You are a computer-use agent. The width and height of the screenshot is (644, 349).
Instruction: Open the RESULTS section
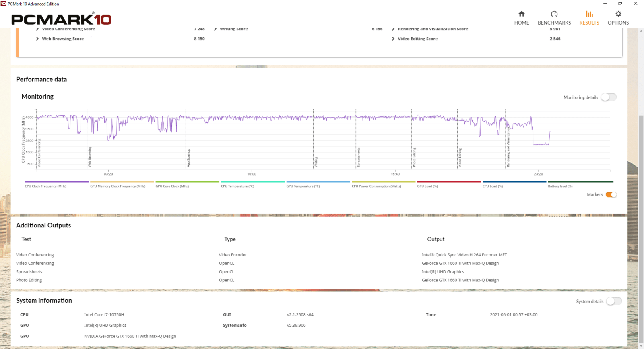(x=589, y=18)
